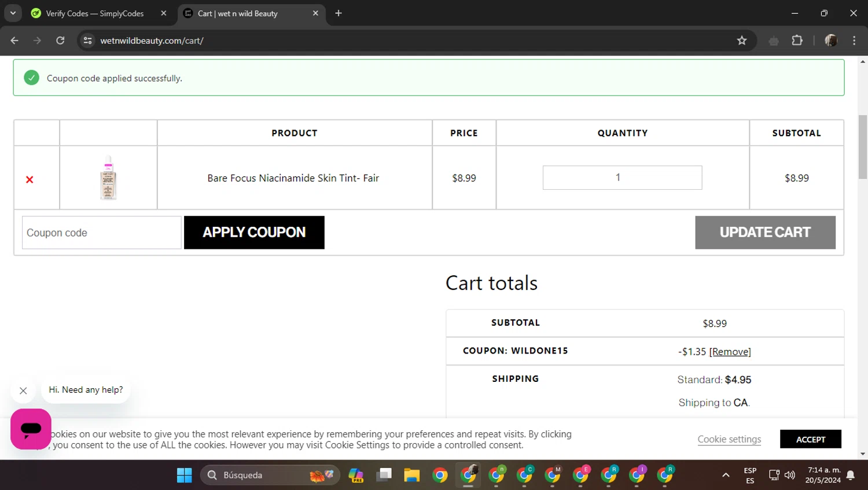Screen dimensions: 868x490
Task: Minimize the Chrome window
Action: click(795, 13)
